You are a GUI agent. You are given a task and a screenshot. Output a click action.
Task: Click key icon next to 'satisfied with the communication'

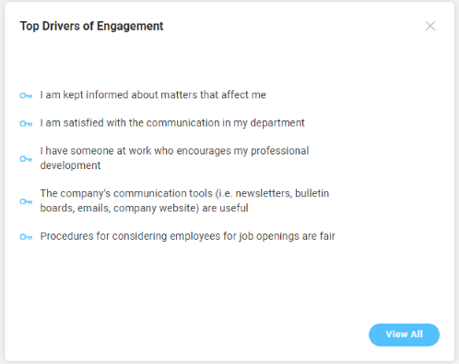click(x=26, y=124)
